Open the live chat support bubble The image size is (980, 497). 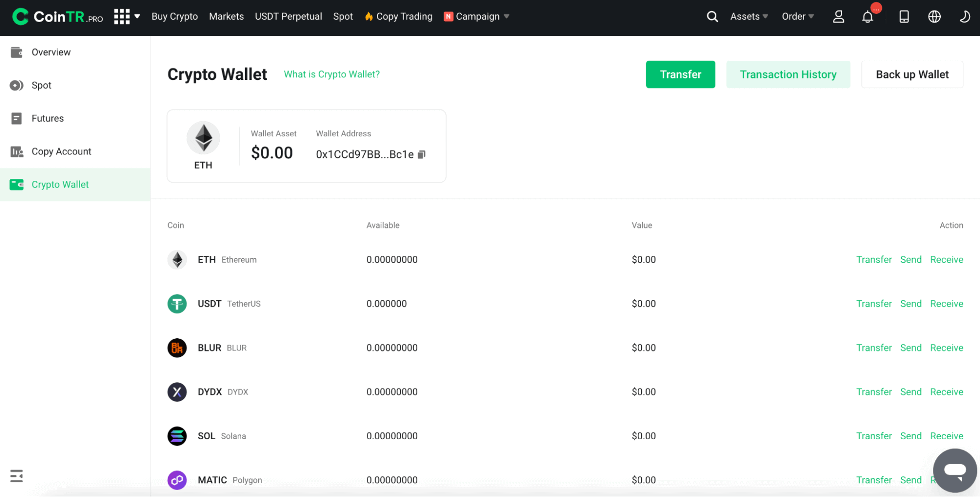[954, 471]
